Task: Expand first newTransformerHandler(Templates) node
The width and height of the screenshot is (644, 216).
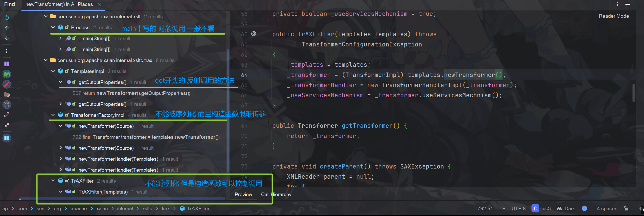Action: click(x=61, y=159)
